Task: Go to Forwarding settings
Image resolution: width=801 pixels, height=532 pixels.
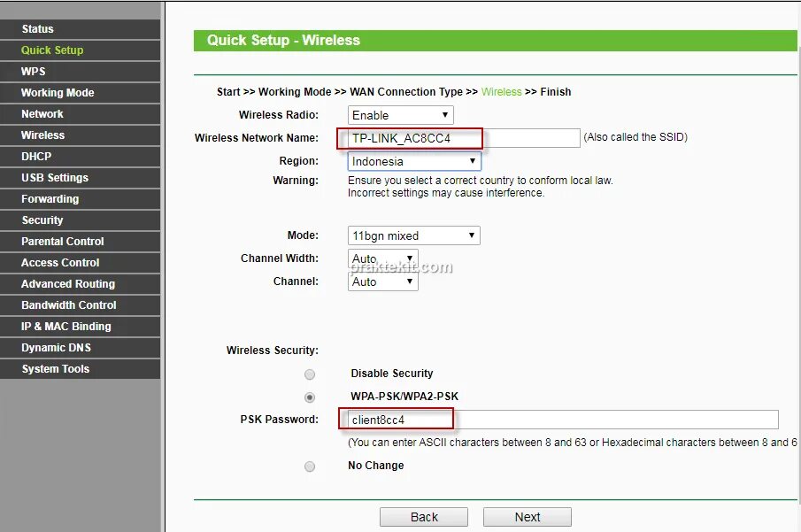Action: click(x=80, y=199)
